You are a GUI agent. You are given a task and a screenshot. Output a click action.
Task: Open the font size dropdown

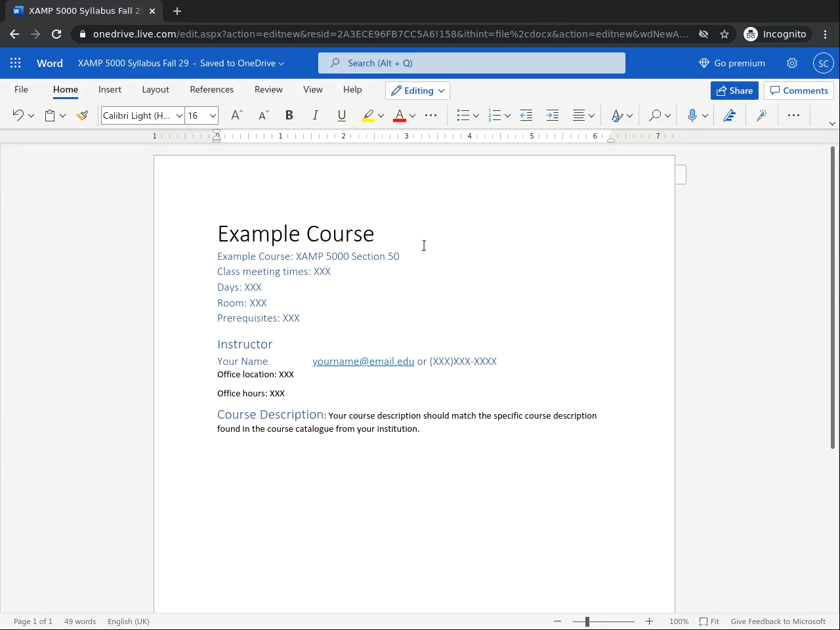click(x=213, y=115)
